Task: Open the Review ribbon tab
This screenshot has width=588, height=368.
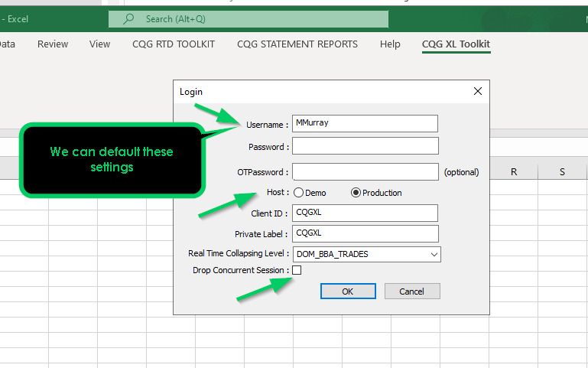Action: 53,44
